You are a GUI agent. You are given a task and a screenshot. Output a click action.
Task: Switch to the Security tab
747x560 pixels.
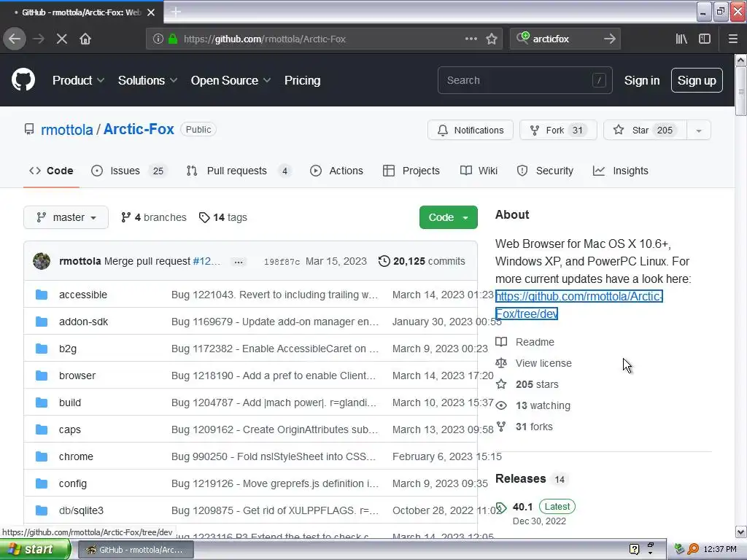tap(545, 171)
